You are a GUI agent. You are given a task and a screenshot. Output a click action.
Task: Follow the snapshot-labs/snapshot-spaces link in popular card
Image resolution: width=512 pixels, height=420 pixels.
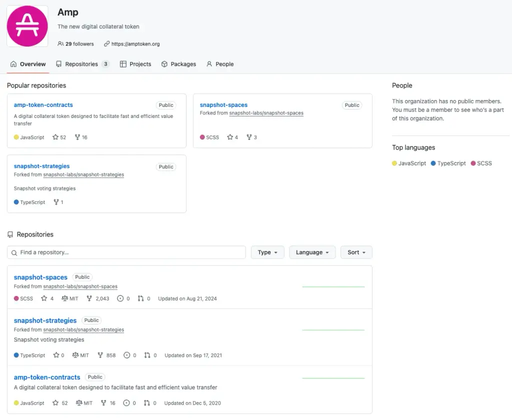(266, 113)
